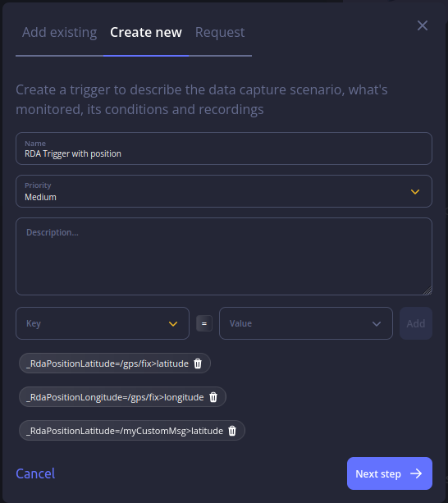Select the Create new tab
Screen dimensions: 448x503
pyautogui.click(x=146, y=32)
